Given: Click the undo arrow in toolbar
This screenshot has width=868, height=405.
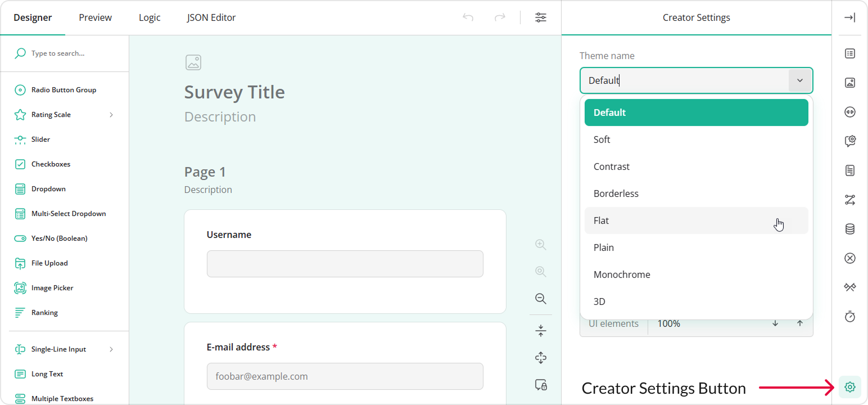Looking at the screenshot, I should 468,17.
